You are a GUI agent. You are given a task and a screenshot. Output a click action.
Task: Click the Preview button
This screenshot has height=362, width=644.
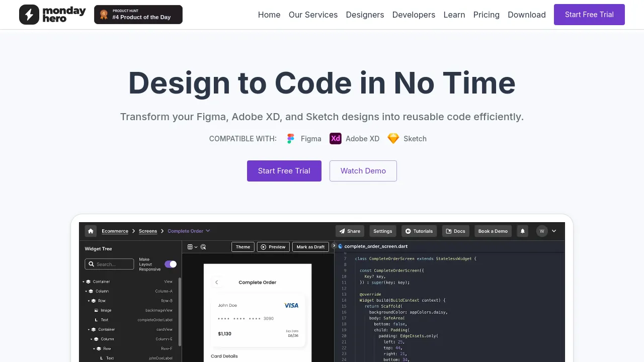click(273, 247)
